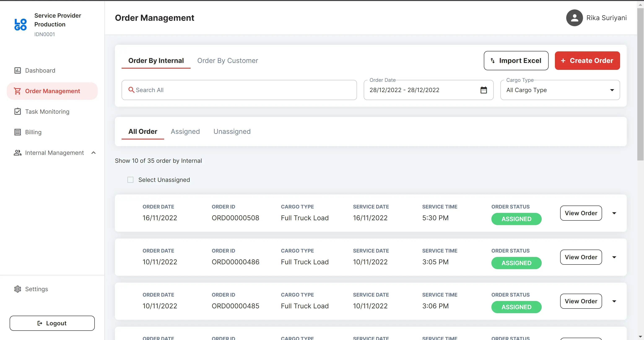Screen dimensions: 644x340
Task: Switch to Order By Customer tab
Action: click(227, 61)
